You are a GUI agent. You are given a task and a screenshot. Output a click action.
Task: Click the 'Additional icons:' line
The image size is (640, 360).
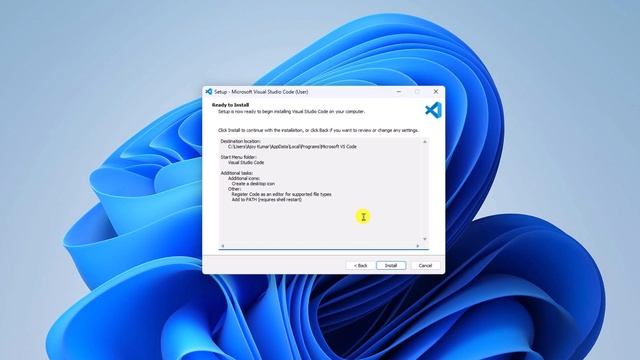(244, 178)
